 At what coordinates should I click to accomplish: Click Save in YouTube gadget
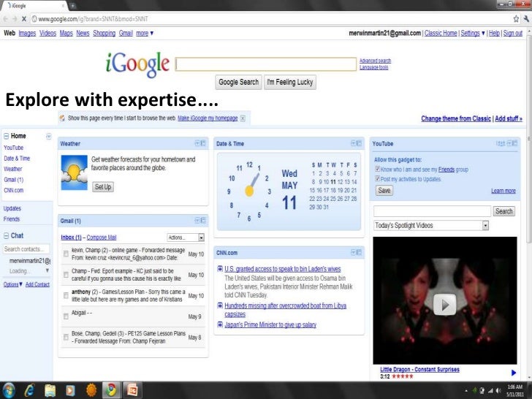[x=384, y=190]
